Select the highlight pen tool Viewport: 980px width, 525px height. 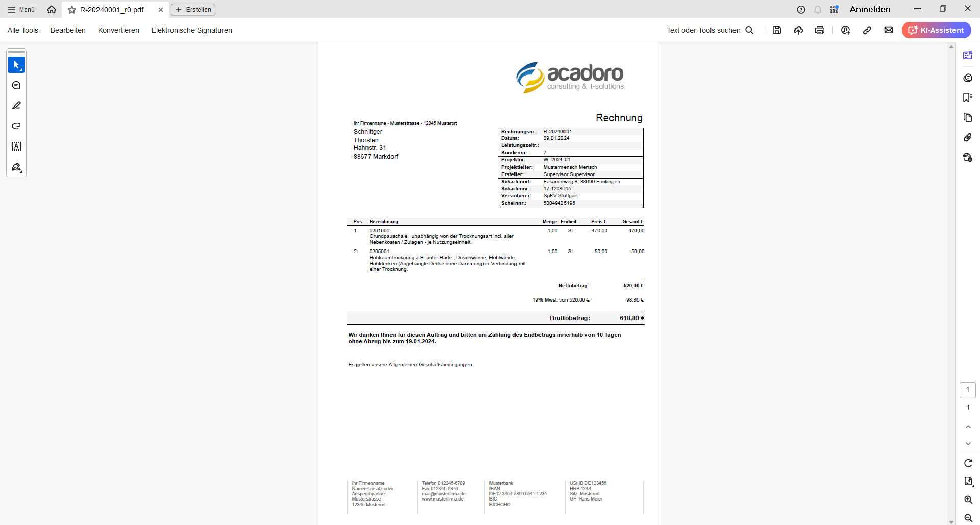coord(16,106)
